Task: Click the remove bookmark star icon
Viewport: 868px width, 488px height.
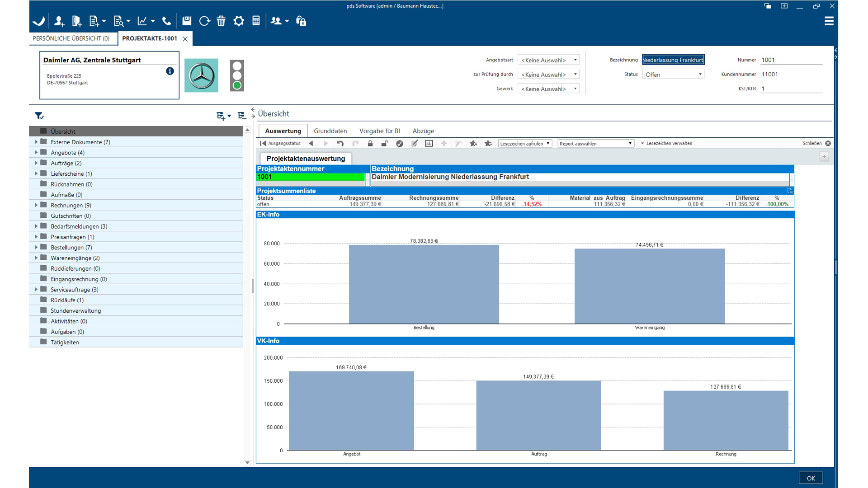Action: 488,143
